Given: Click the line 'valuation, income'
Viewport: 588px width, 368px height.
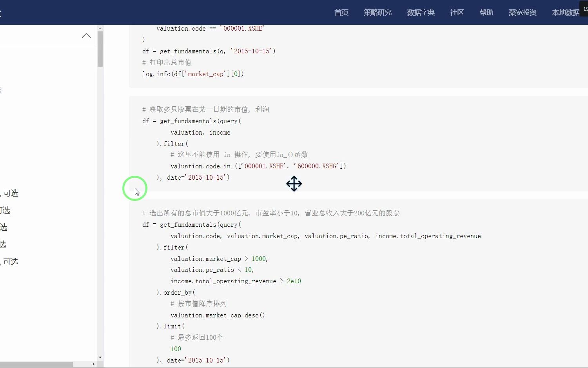Looking at the screenshot, I should click(200, 133).
